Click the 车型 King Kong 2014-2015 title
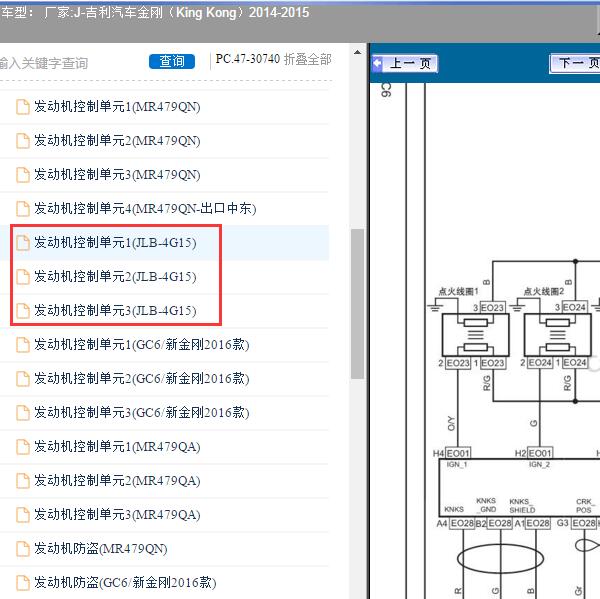 pos(155,13)
